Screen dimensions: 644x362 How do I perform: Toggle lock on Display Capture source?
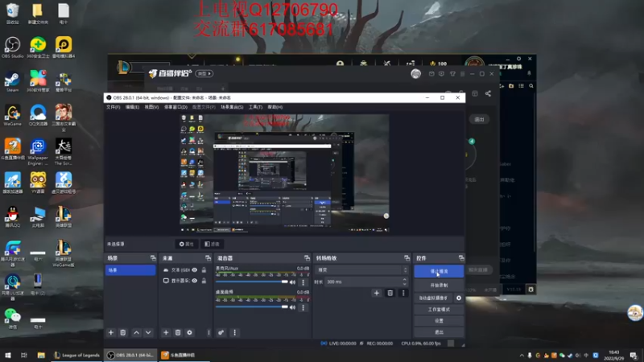click(204, 281)
